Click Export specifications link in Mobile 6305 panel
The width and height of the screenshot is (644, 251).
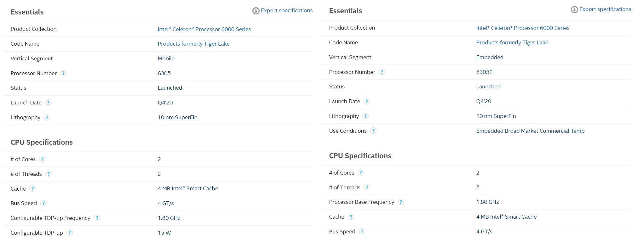click(286, 10)
